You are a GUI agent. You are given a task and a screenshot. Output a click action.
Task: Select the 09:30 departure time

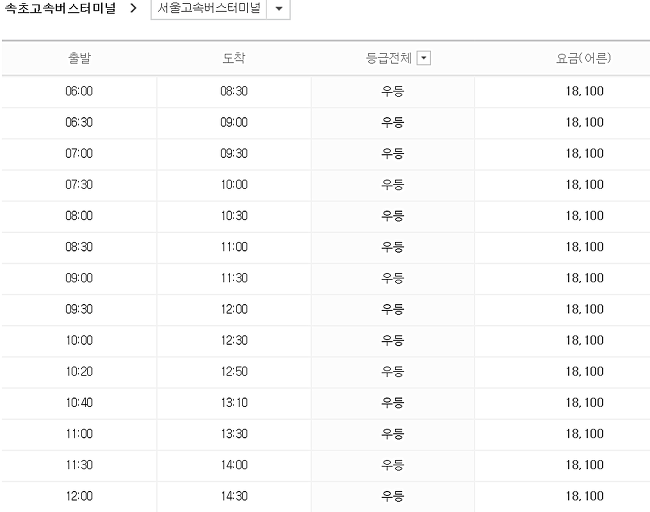click(79, 309)
